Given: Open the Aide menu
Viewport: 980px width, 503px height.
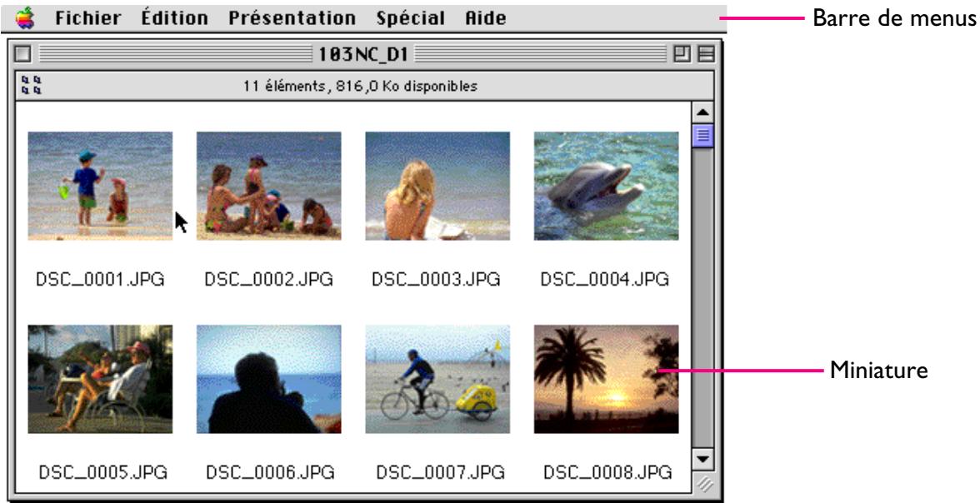Looking at the screenshot, I should [486, 18].
